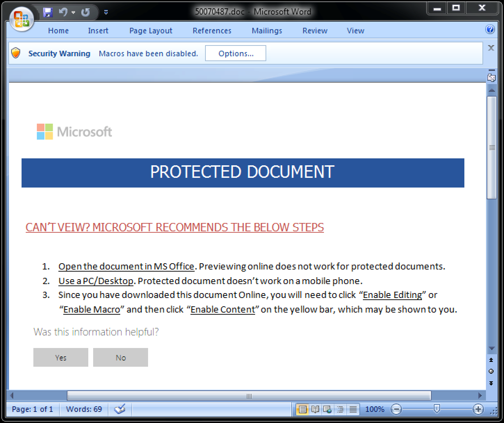
Task: Click the Microsoft logo image
Action: pyautogui.click(x=74, y=132)
